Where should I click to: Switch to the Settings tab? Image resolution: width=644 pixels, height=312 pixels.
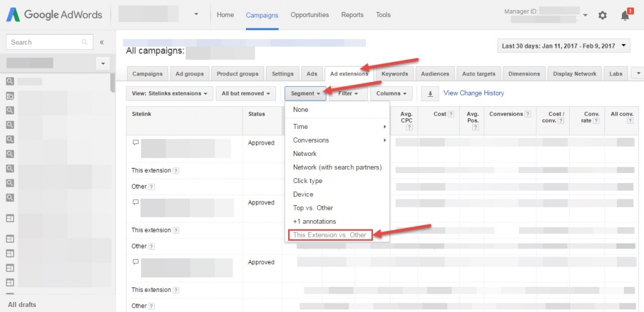click(282, 74)
